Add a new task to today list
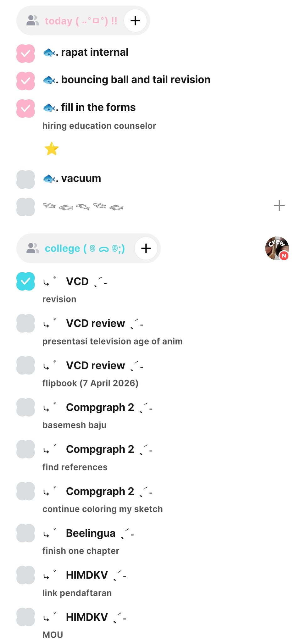Screen dimensions: 305x644 coord(135,21)
